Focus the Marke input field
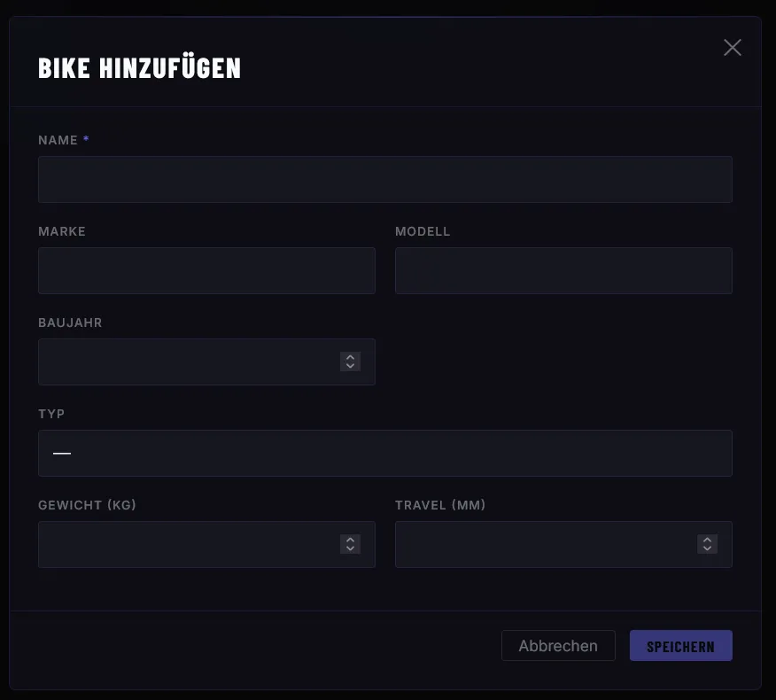This screenshot has height=700, width=776. (206, 271)
